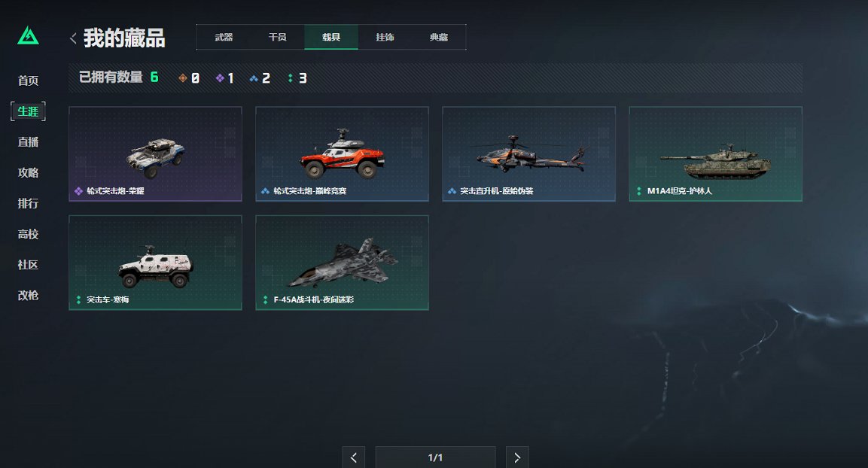The width and height of the screenshot is (868, 468).
Task: Click the orange diamond rarity icon
Action: click(x=183, y=78)
